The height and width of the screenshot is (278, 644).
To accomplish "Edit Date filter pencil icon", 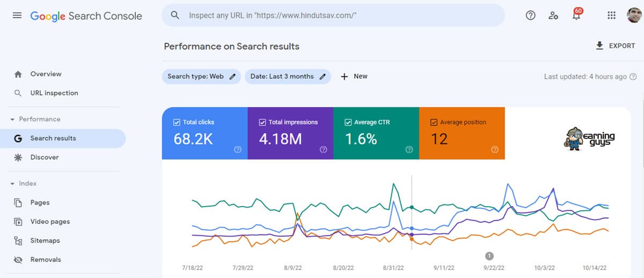I will [x=323, y=76].
